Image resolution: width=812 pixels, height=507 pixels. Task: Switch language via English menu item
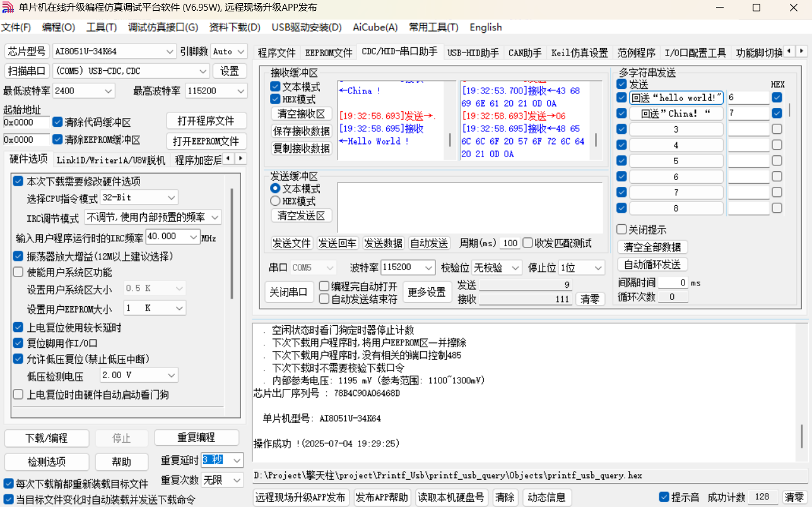pyautogui.click(x=486, y=27)
